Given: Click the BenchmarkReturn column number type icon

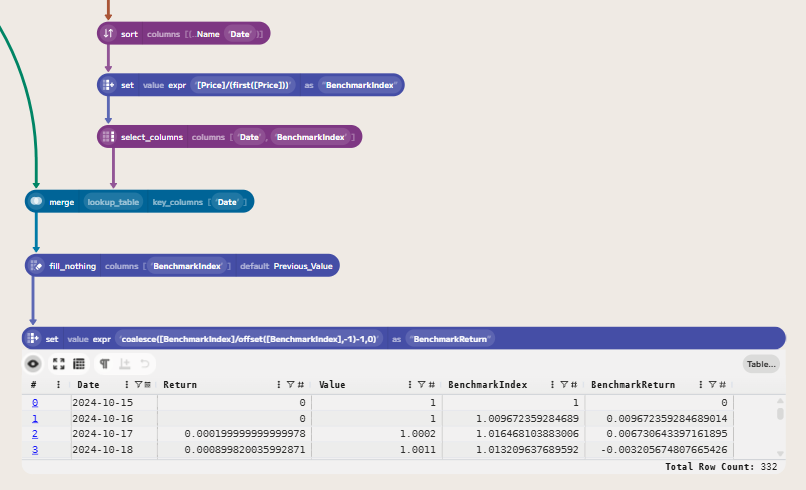Looking at the screenshot, I should pyautogui.click(x=723, y=385).
